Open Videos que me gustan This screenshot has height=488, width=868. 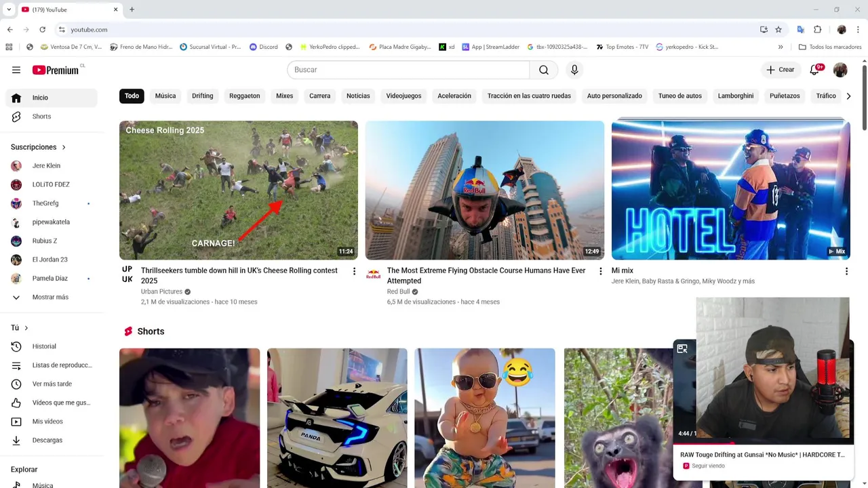[52, 403]
